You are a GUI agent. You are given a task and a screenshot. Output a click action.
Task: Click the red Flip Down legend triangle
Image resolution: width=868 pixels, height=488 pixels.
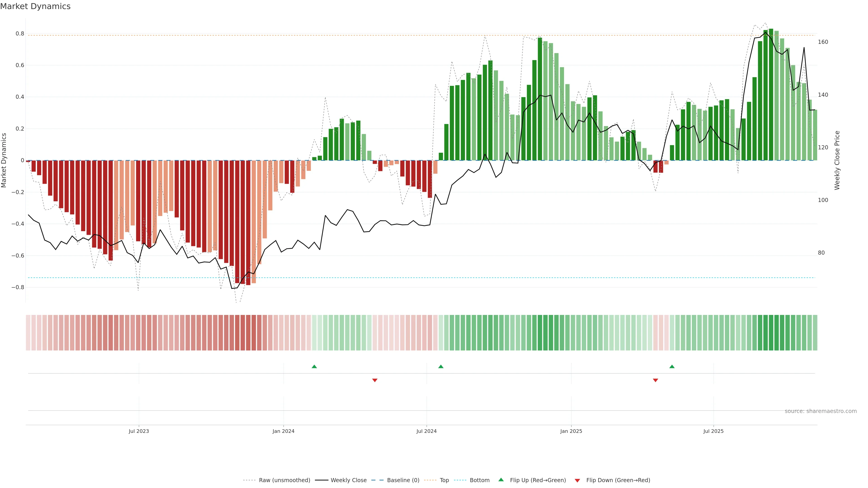click(577, 481)
